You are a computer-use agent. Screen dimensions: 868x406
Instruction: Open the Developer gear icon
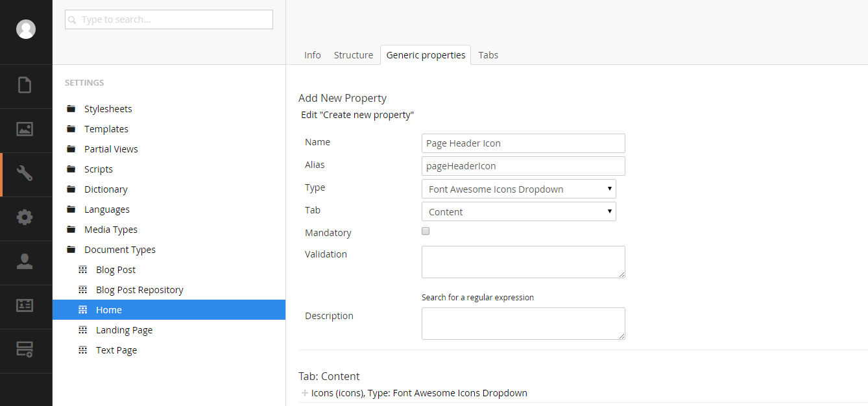tap(25, 217)
